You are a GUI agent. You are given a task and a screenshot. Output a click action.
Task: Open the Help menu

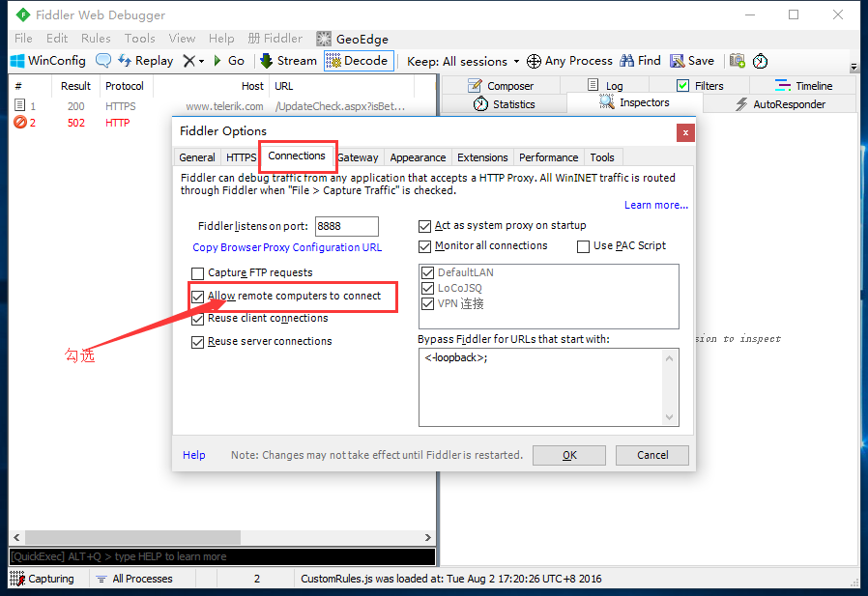pyautogui.click(x=221, y=39)
